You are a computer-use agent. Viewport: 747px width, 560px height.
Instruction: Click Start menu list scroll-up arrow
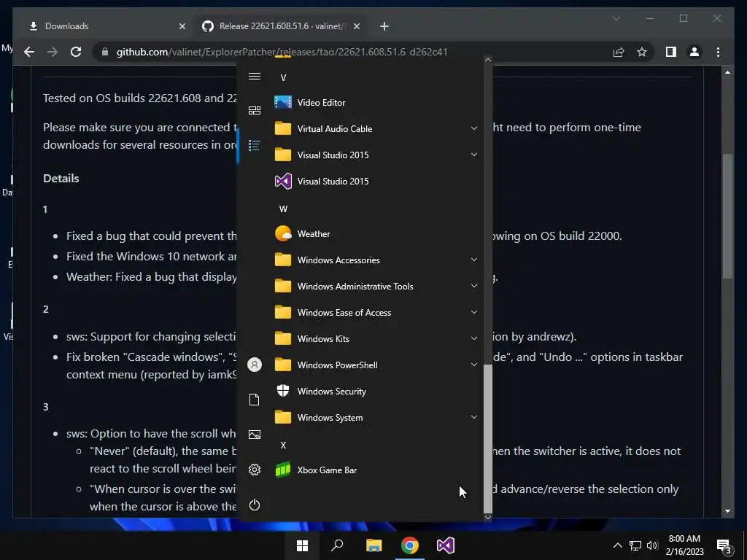point(487,60)
